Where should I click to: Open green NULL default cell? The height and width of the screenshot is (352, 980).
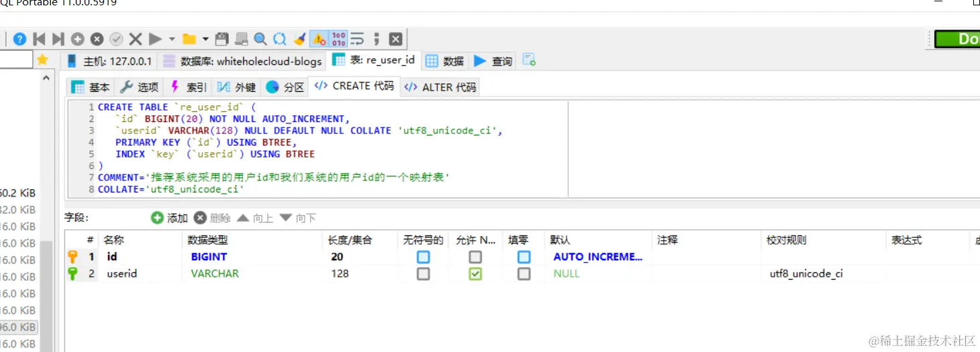597,274
